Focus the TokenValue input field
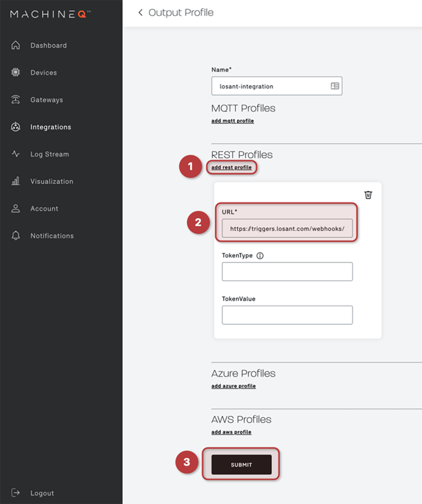Screen dimensions: 422x504 [x=287, y=315]
